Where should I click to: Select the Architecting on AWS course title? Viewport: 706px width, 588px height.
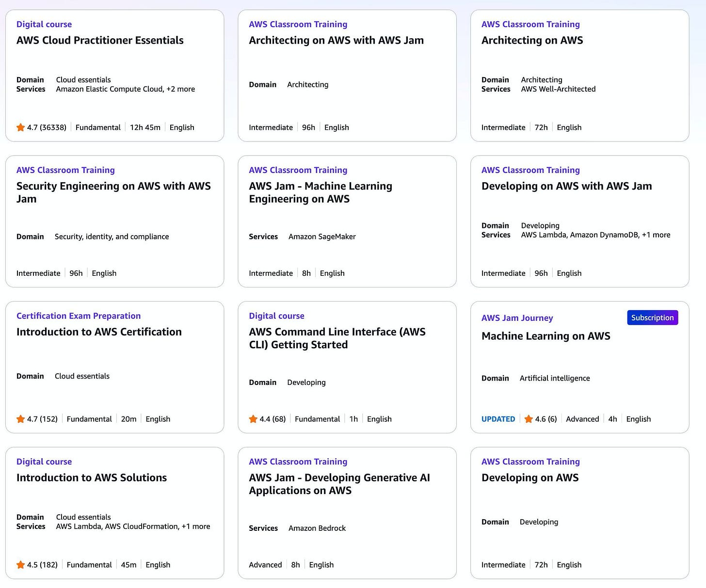point(532,40)
